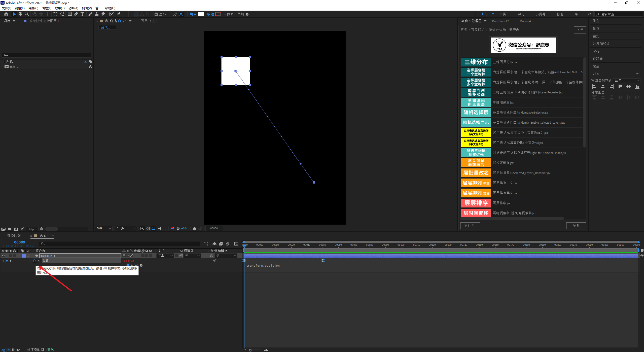
Task: Activate the Puppet Pin tool
Action: point(119,14)
